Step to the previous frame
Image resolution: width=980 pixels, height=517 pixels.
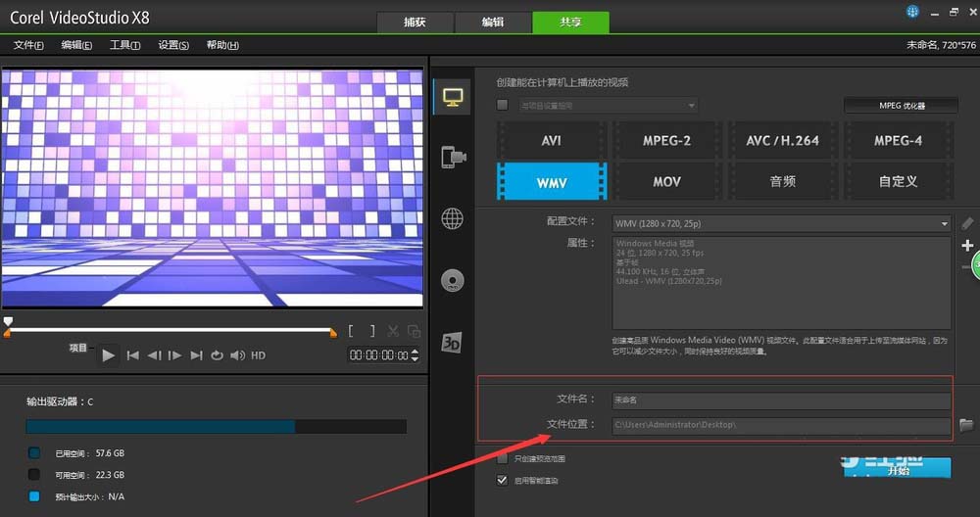click(x=154, y=355)
